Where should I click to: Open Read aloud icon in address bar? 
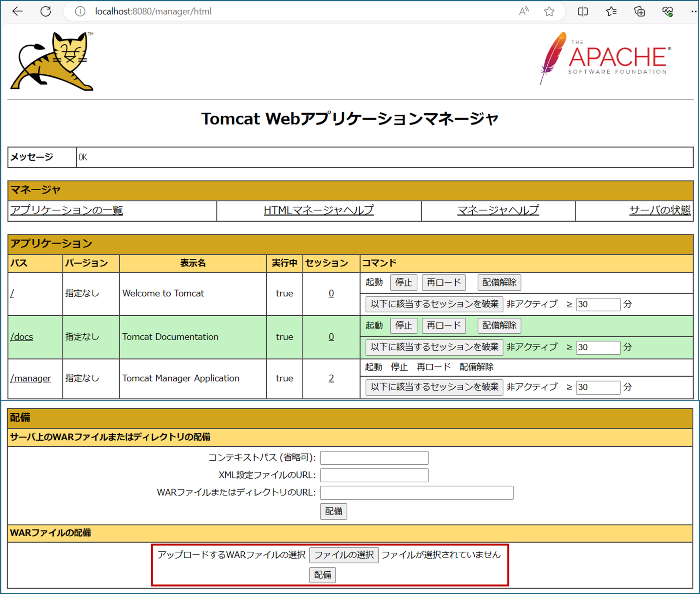coord(524,11)
